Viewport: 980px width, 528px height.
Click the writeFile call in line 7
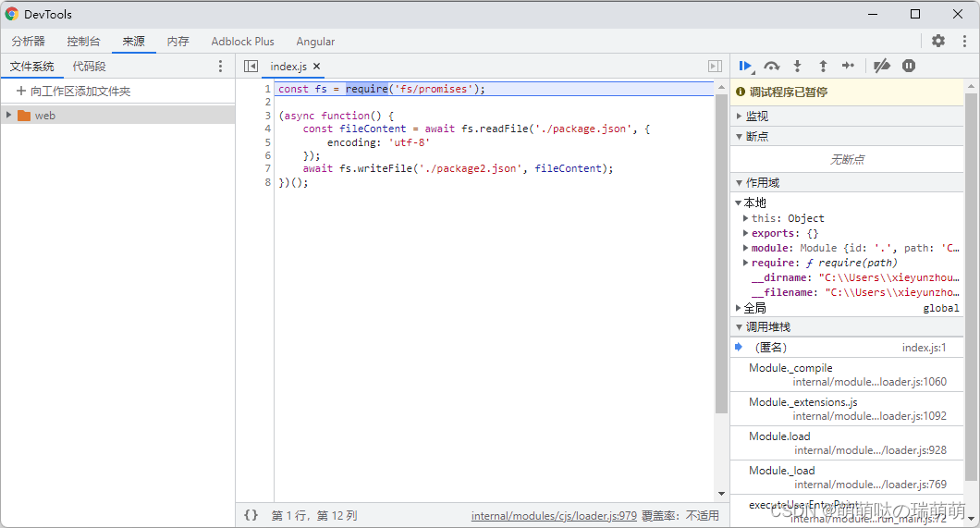(x=385, y=168)
